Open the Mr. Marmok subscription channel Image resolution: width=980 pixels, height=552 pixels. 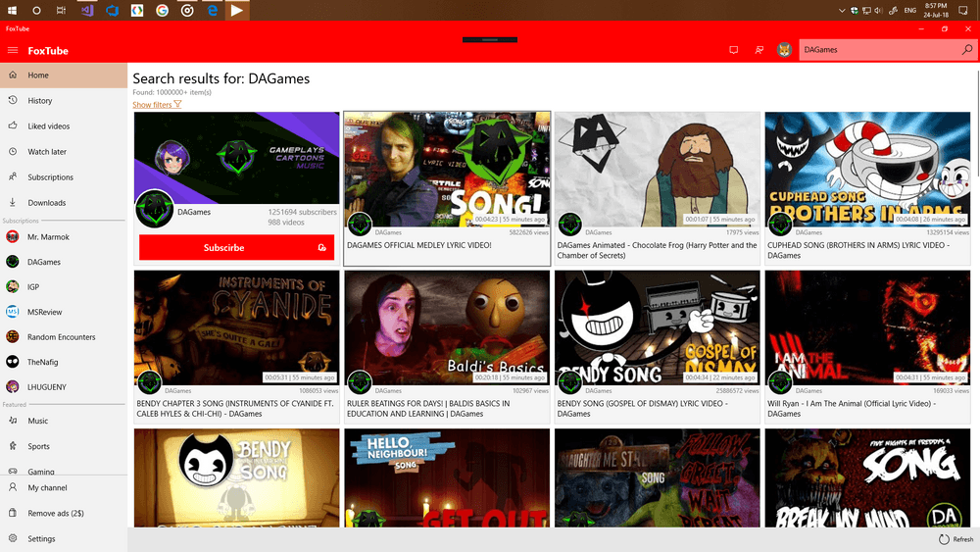click(x=64, y=237)
